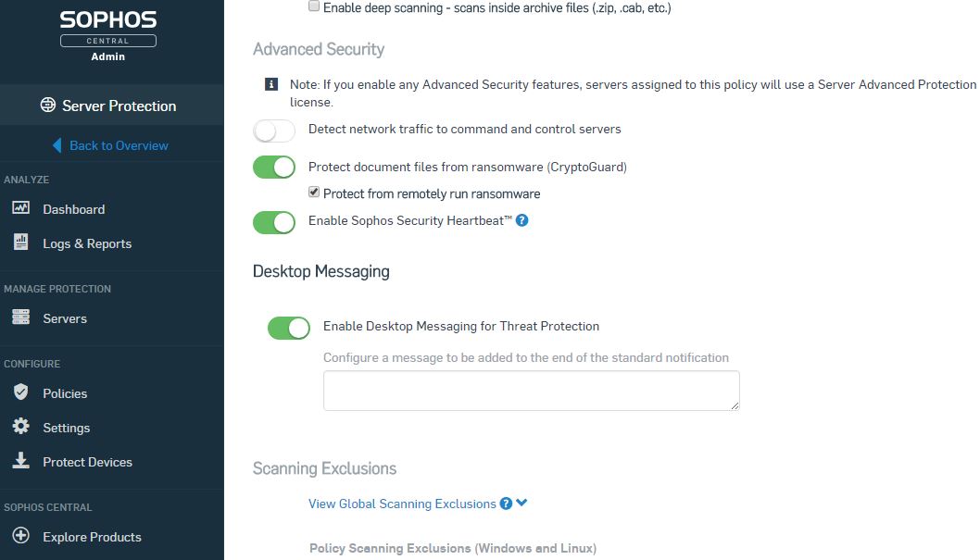This screenshot has height=560, width=980.
Task: Uncheck Protect from remotely run ransomware
Action: pos(314,193)
